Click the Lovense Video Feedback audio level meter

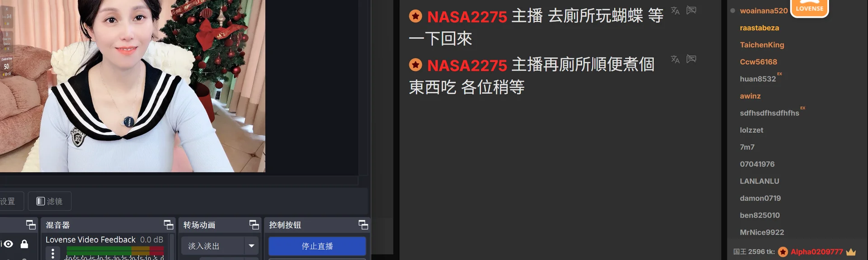[115, 251]
